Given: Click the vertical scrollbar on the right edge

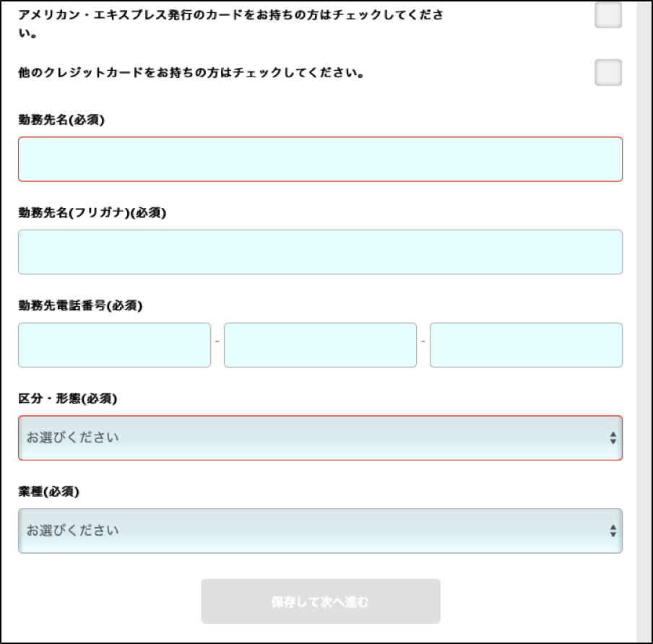Looking at the screenshot, I should click(x=644, y=321).
